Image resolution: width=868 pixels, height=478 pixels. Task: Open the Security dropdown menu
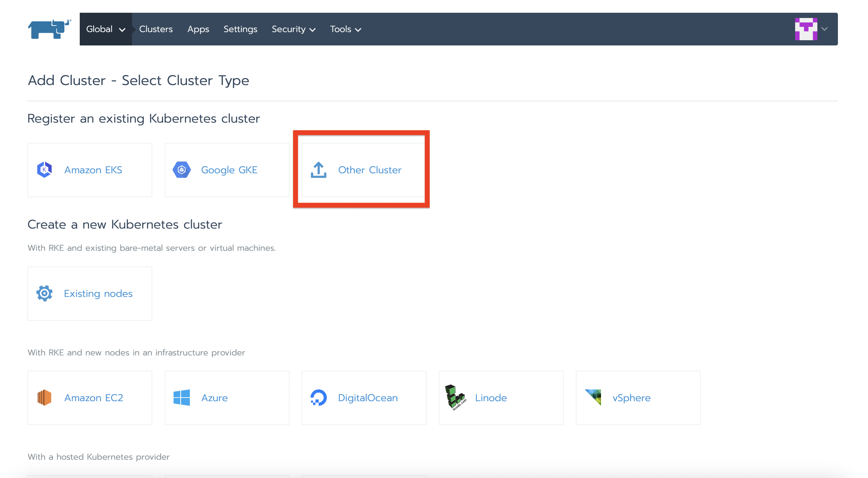pos(293,29)
